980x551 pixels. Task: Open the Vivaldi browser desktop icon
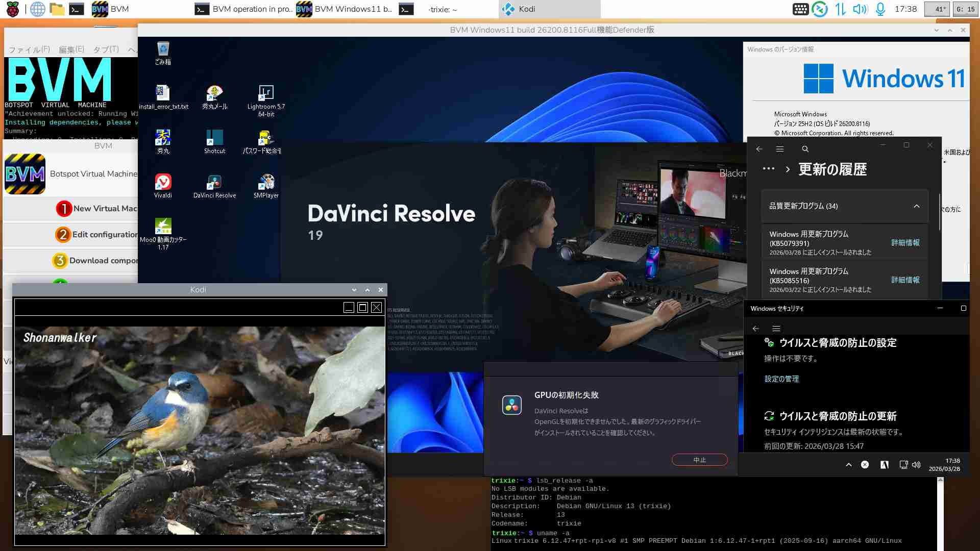(x=163, y=183)
